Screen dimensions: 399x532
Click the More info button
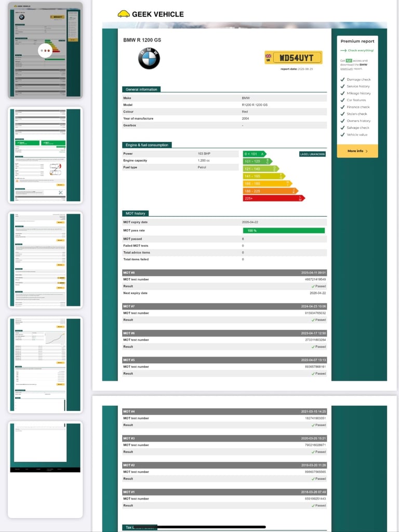(357, 151)
